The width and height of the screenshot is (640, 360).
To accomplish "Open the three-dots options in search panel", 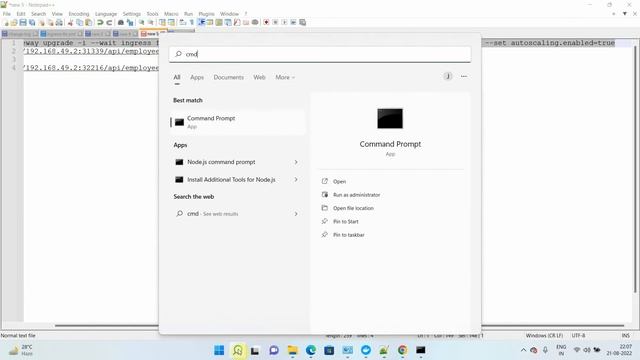I will coord(464,76).
